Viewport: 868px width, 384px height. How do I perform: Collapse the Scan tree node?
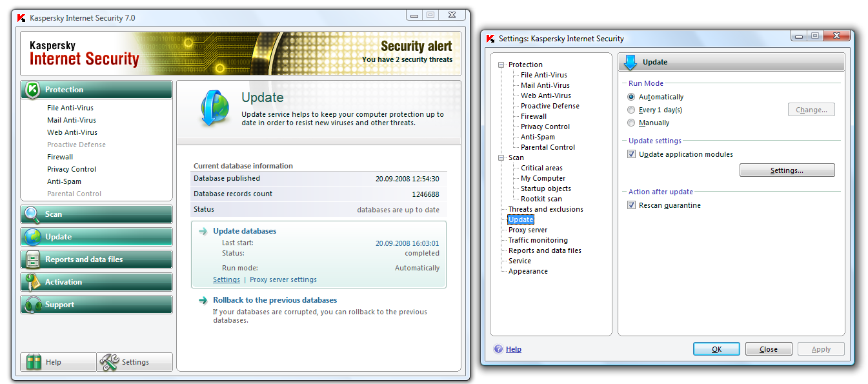click(x=501, y=157)
